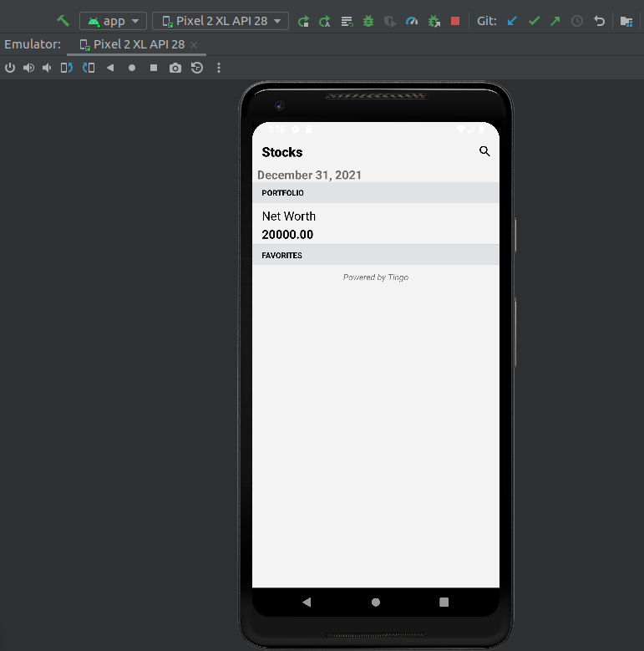This screenshot has height=651, width=644.
Task: Tap the Net Worth label
Action: click(x=289, y=216)
